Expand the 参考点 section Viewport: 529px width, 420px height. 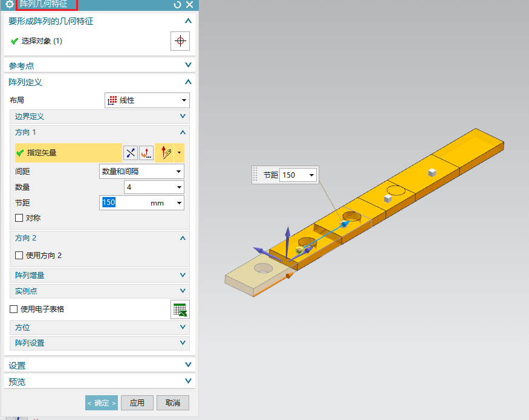pyautogui.click(x=188, y=65)
